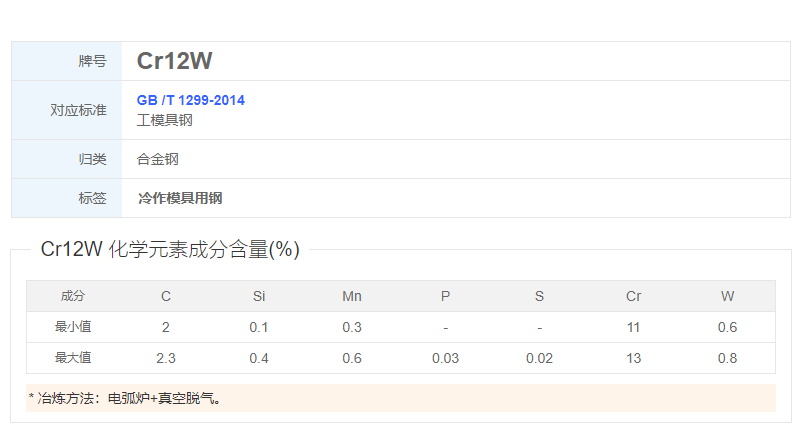Click the minimum Mn value 0.3
This screenshot has width=800, height=440.
352,327
